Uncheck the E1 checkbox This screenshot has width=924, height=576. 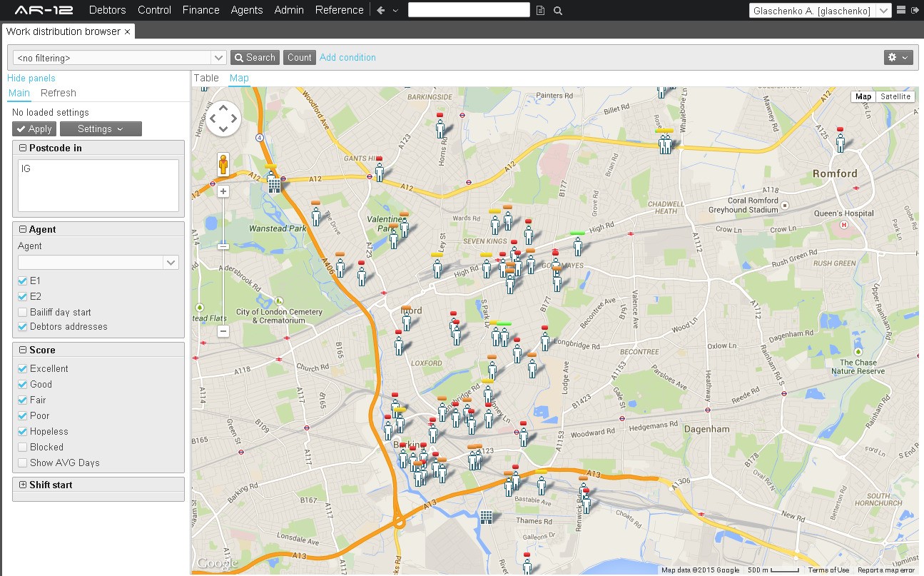pos(23,281)
